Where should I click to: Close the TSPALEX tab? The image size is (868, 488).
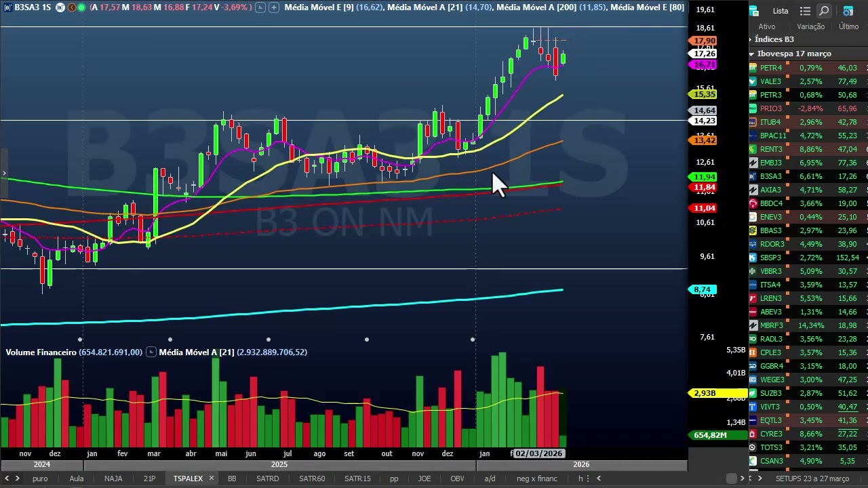click(x=211, y=479)
